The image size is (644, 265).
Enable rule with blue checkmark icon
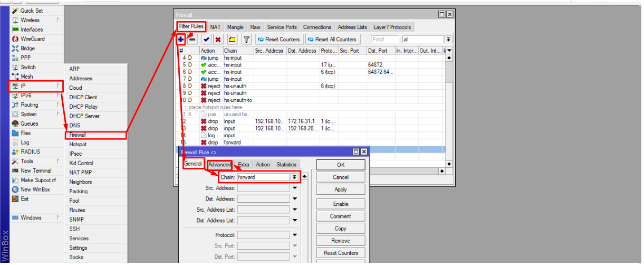[x=206, y=39]
